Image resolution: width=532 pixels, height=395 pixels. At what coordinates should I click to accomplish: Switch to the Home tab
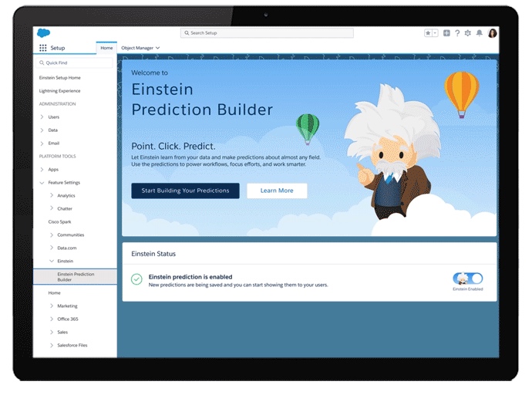point(106,48)
